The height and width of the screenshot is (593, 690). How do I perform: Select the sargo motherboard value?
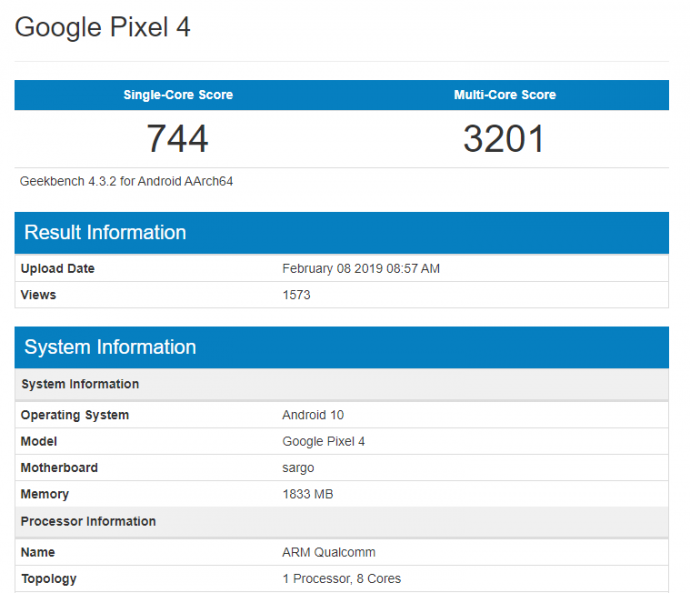click(x=298, y=468)
